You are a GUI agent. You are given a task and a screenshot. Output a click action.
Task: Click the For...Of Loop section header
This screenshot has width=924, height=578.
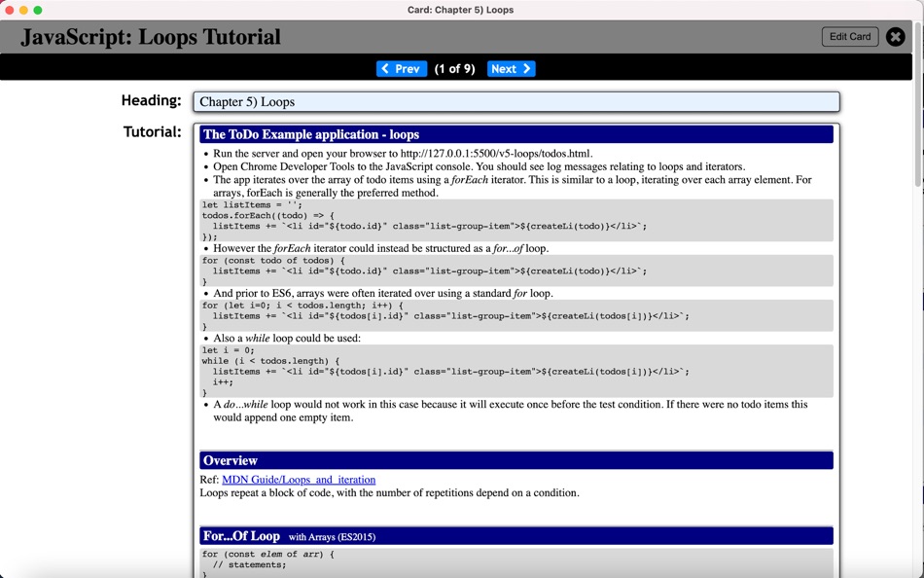click(516, 535)
